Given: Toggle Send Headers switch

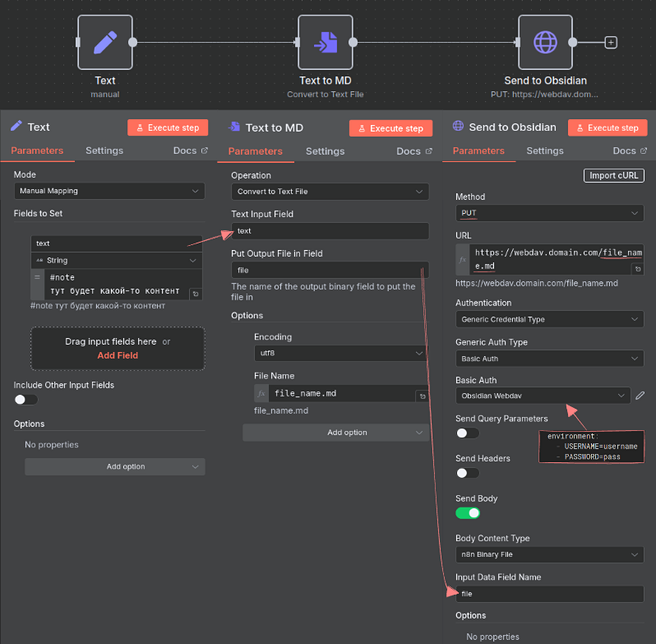Looking at the screenshot, I should 467,473.
